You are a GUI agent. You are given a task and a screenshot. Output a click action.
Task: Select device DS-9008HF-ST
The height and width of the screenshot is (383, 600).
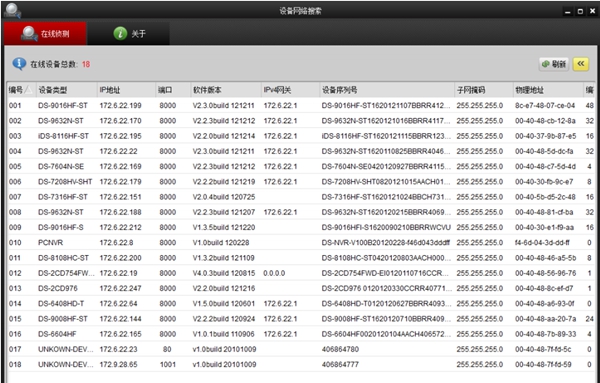(x=63, y=319)
